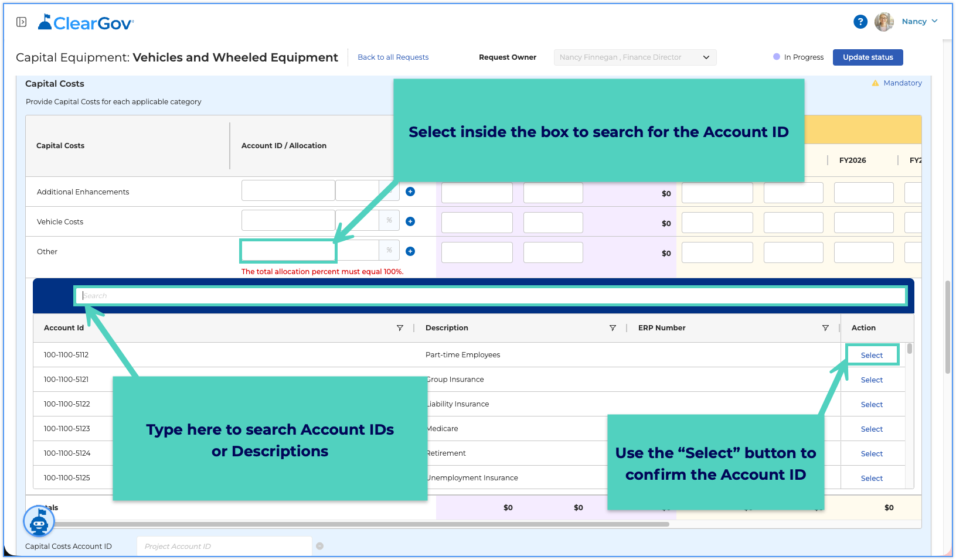Add allocation for Additional Enhancements row

coord(410,192)
